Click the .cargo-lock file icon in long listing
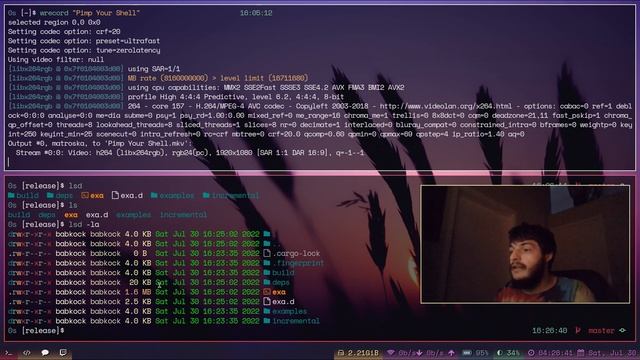 click(267, 253)
